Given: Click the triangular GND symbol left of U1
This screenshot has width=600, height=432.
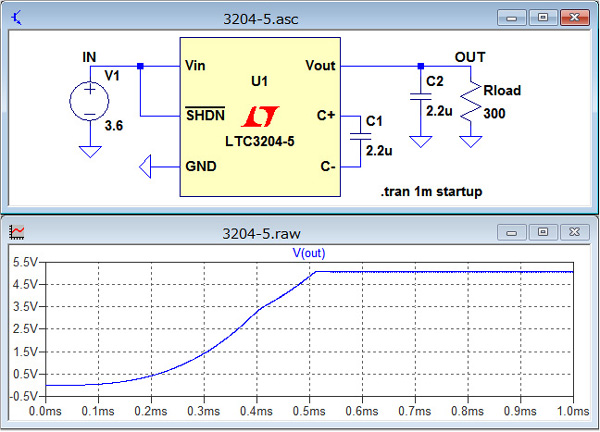Looking at the screenshot, I should pyautogui.click(x=147, y=165).
